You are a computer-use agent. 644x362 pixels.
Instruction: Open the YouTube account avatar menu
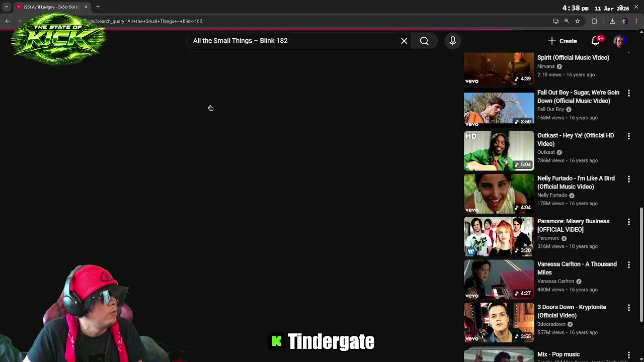tap(619, 41)
